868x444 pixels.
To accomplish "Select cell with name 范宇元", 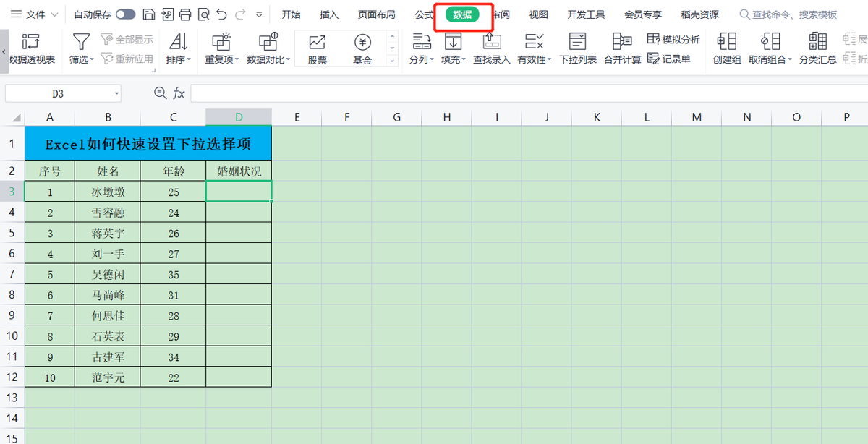I will pos(108,377).
